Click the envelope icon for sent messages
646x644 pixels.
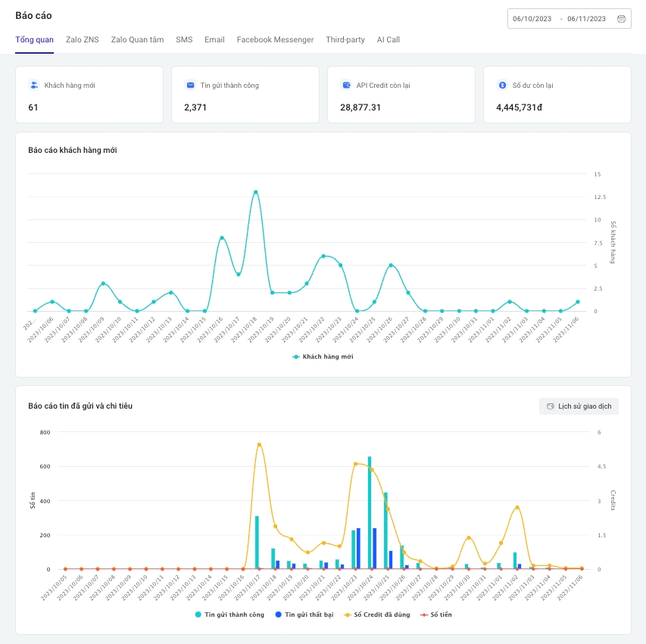pyautogui.click(x=190, y=86)
